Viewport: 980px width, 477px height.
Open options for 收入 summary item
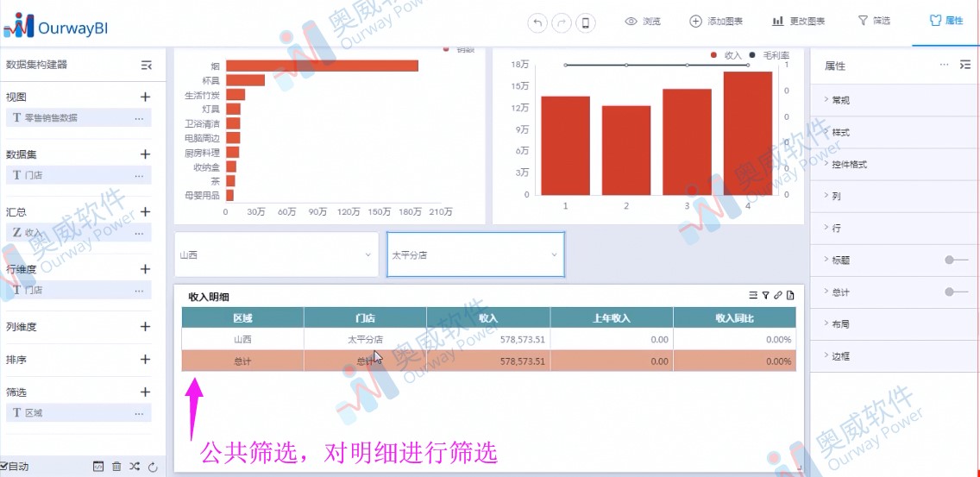click(139, 233)
